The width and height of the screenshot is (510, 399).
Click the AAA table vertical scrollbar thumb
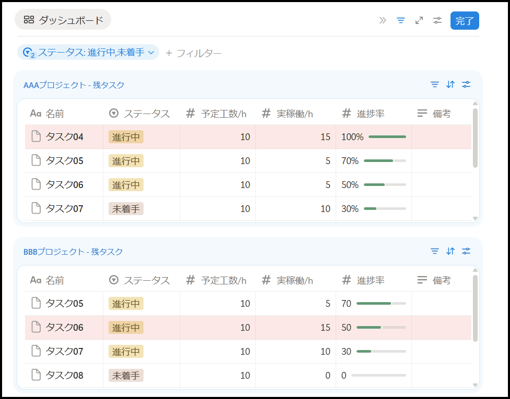(475, 138)
